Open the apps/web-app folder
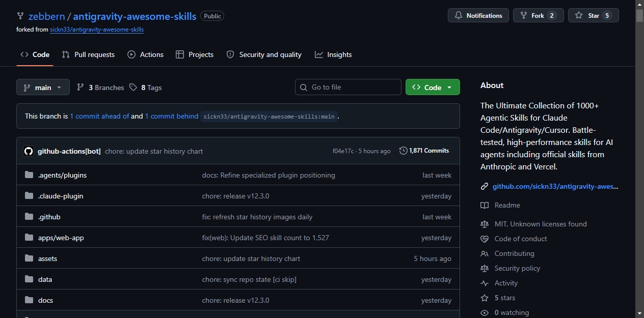This screenshot has height=318, width=644. click(61, 238)
